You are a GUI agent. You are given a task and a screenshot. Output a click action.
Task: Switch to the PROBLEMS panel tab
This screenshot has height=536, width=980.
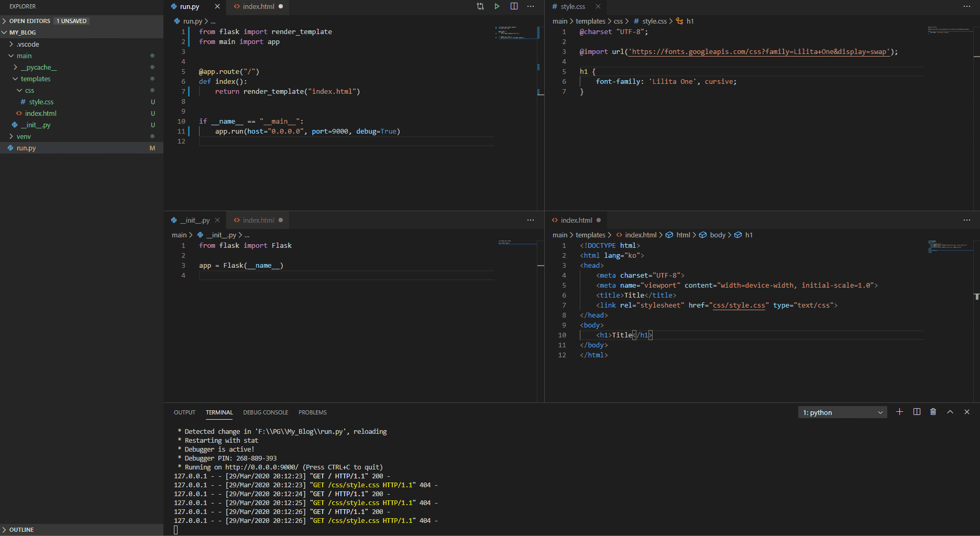[312, 412]
